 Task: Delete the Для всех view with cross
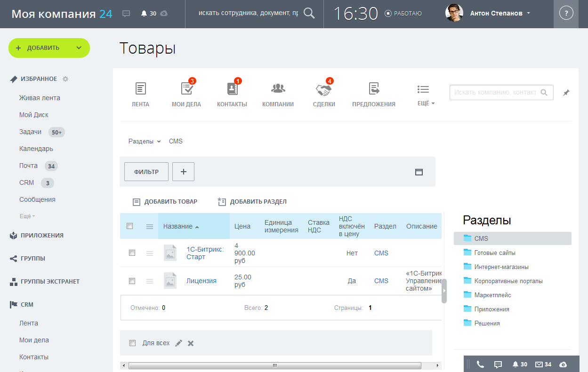(191, 343)
